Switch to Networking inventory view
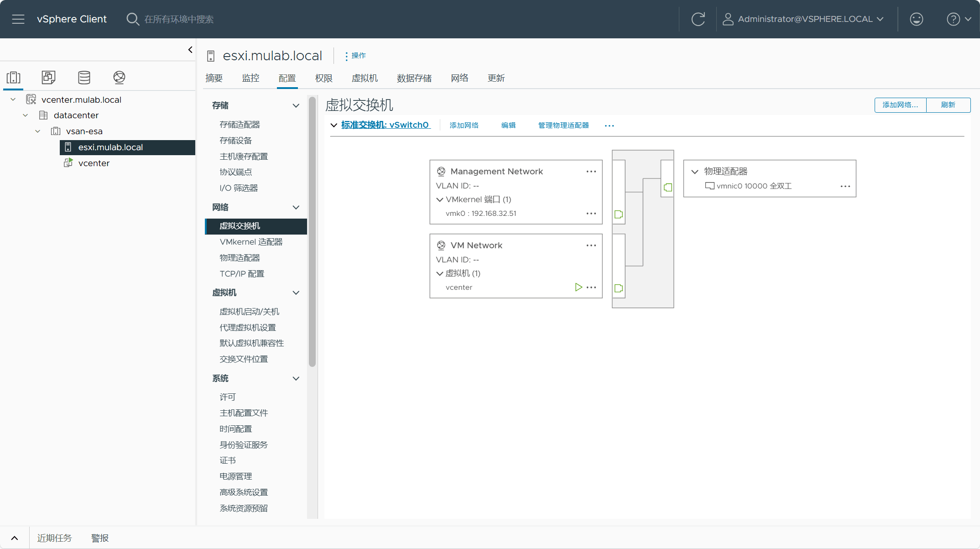 [x=119, y=77]
